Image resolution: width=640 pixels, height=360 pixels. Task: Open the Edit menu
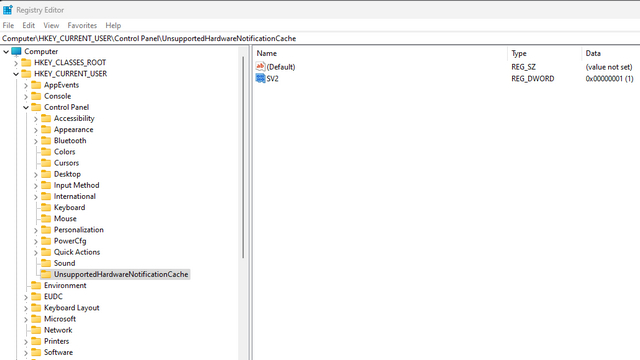click(29, 25)
